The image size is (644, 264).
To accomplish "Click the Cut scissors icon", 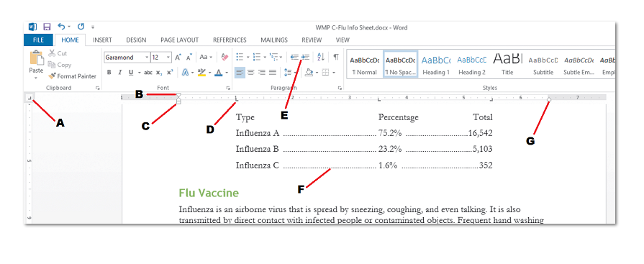I will (52, 53).
